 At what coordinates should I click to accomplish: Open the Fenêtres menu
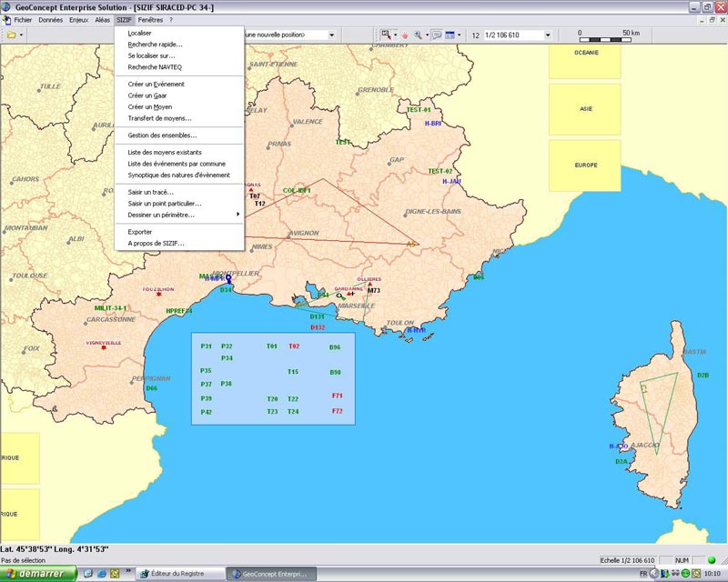coord(150,20)
